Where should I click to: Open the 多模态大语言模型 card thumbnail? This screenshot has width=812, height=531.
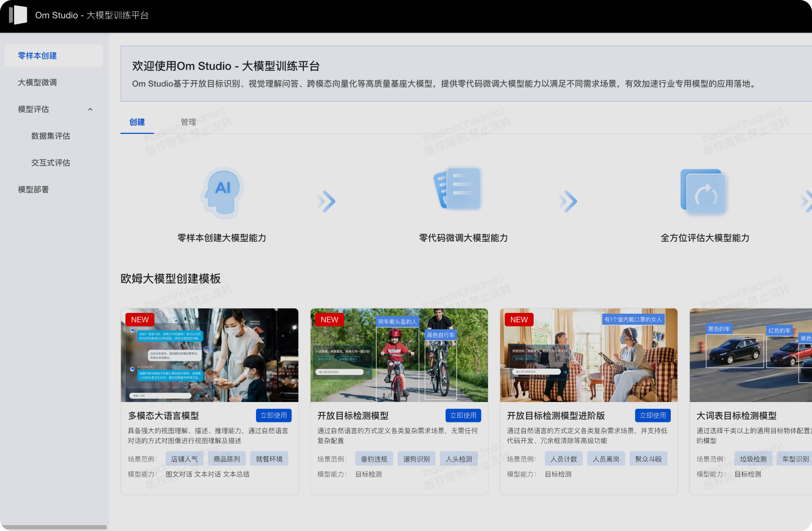(x=210, y=355)
